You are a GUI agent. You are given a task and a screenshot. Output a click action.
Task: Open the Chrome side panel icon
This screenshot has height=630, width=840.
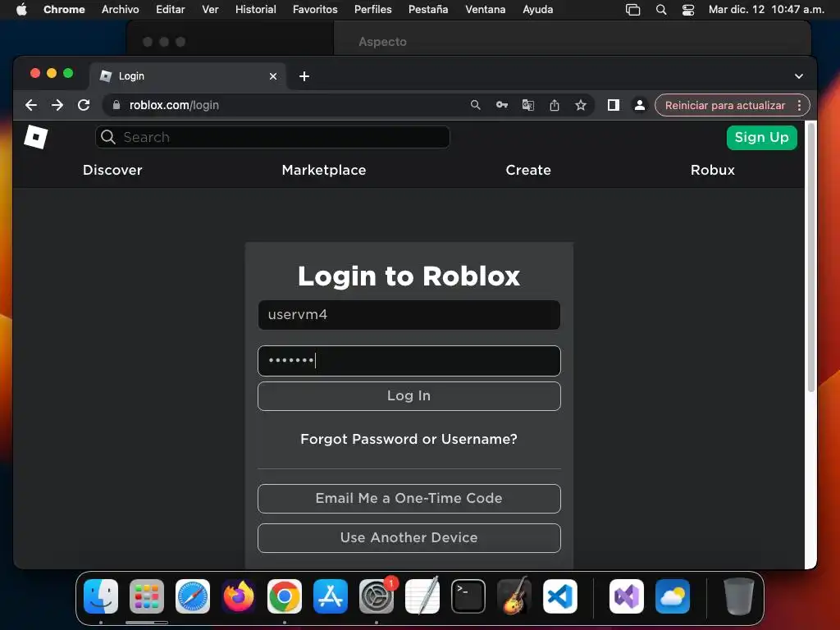tap(614, 105)
